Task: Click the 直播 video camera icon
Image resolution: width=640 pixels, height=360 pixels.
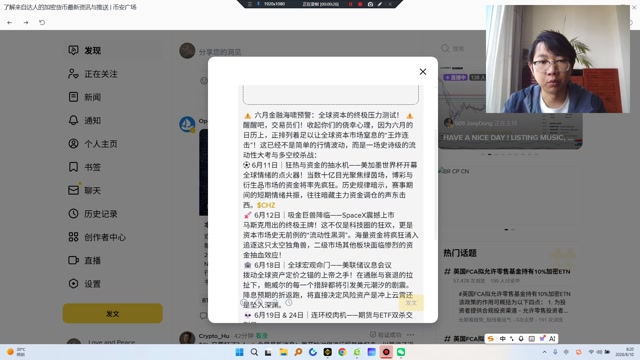Action: pyautogui.click(x=73, y=260)
